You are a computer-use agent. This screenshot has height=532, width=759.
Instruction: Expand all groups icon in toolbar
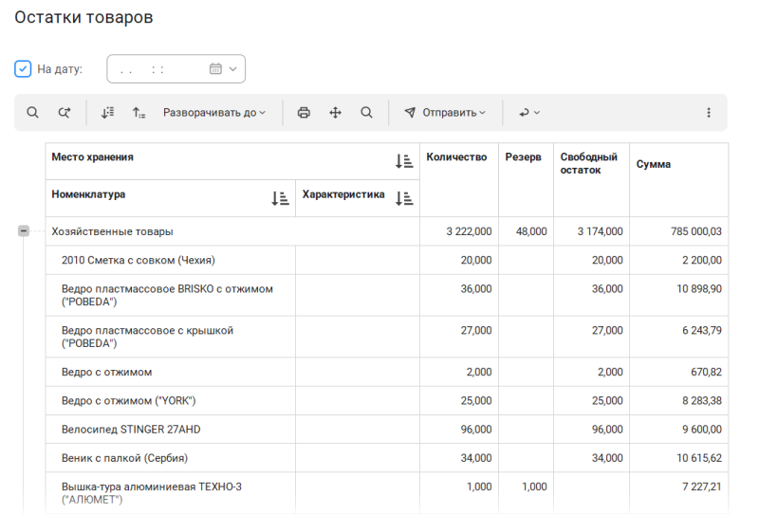coord(107,113)
